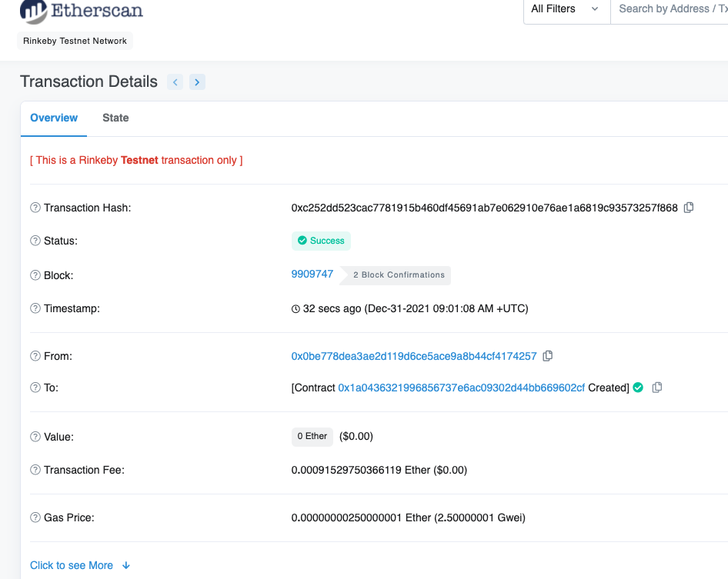Focus the Search by Address field
This screenshot has height=579, width=728.
click(670, 9)
